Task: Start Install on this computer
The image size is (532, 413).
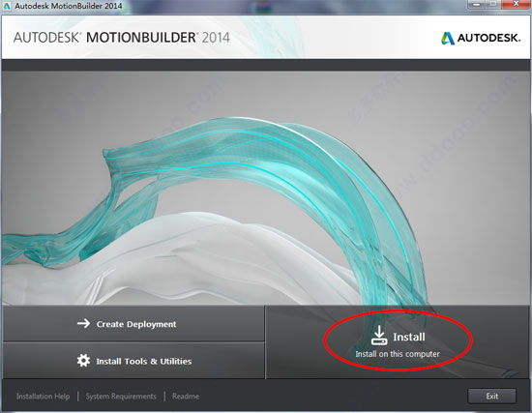Action: (x=398, y=341)
